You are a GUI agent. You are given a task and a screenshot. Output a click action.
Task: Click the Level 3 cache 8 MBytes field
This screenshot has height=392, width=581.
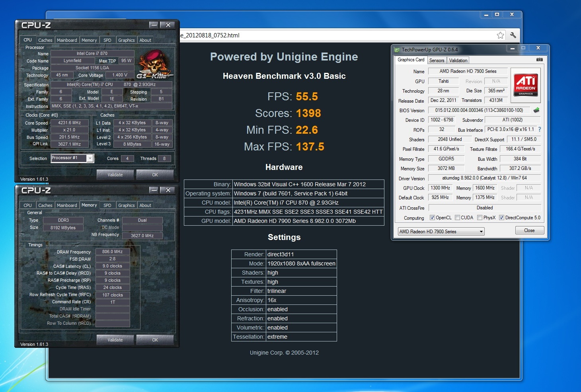pos(132,144)
